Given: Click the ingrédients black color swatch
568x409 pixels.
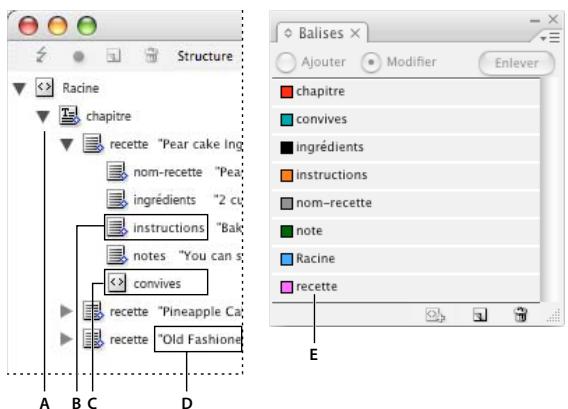Looking at the screenshot, I should coord(287,147).
